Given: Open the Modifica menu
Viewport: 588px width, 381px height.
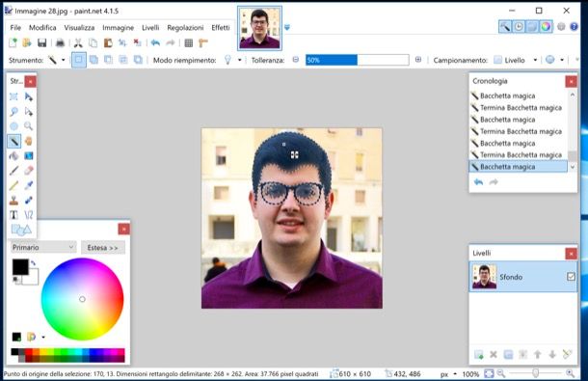Looking at the screenshot, I should pos(42,28).
